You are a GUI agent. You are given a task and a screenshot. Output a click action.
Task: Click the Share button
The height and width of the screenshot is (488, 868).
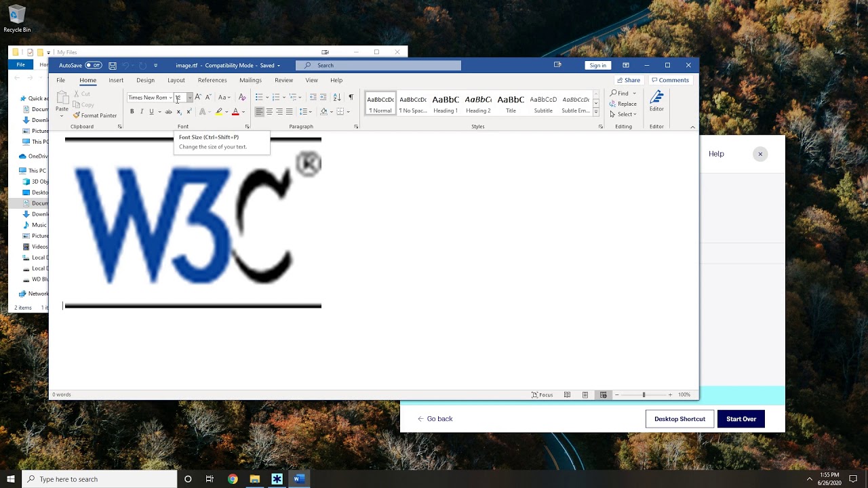[628, 80]
